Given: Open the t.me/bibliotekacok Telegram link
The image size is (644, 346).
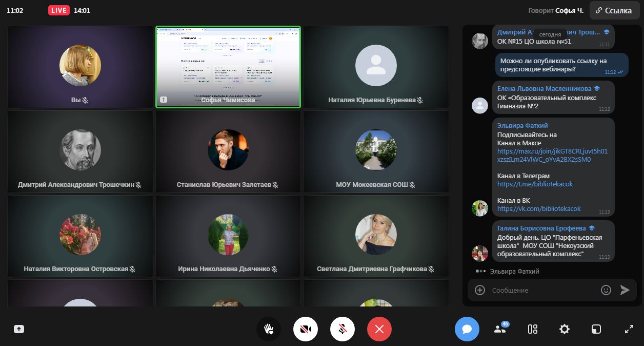Looking at the screenshot, I should [535, 184].
